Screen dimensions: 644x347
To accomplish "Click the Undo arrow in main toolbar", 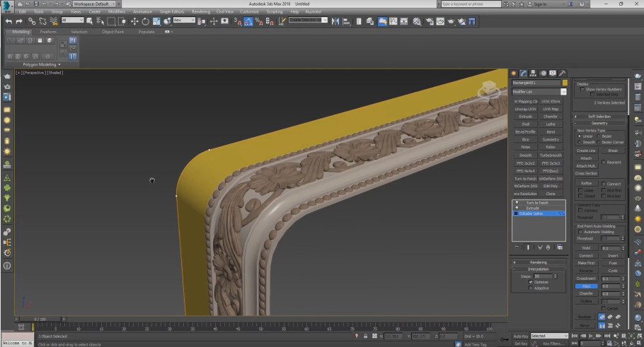I will point(8,21).
